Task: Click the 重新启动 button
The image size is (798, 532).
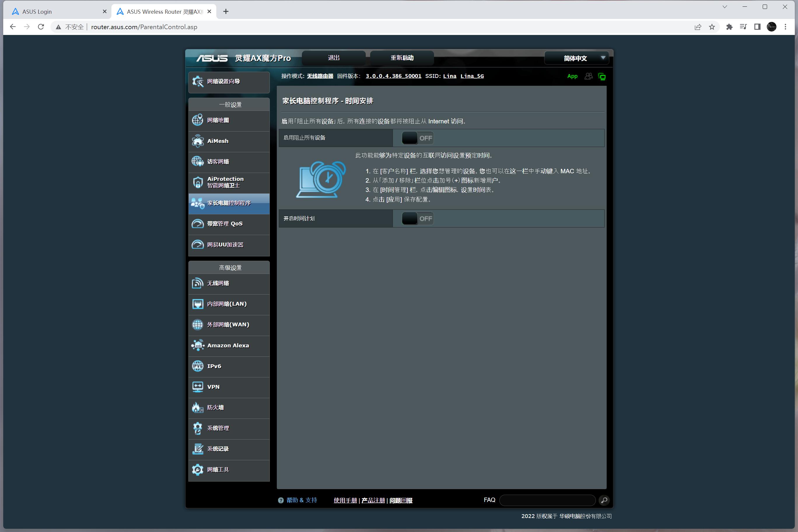Action: pos(402,58)
